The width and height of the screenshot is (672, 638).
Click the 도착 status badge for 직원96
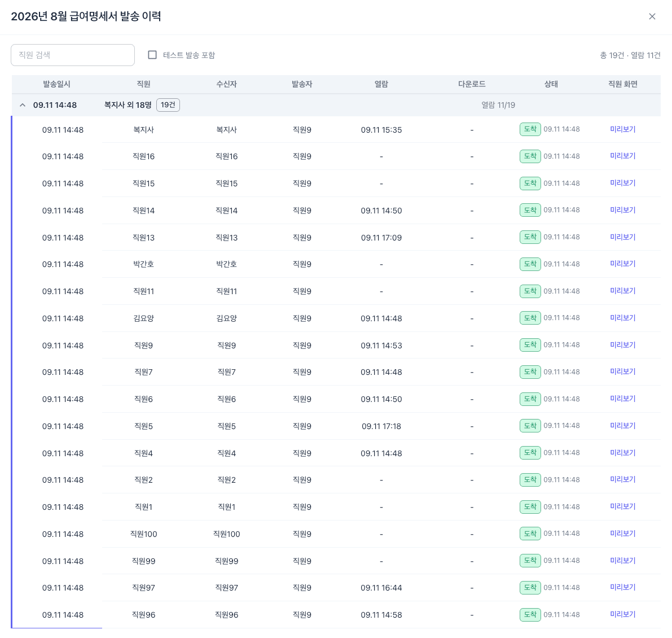pyautogui.click(x=530, y=614)
